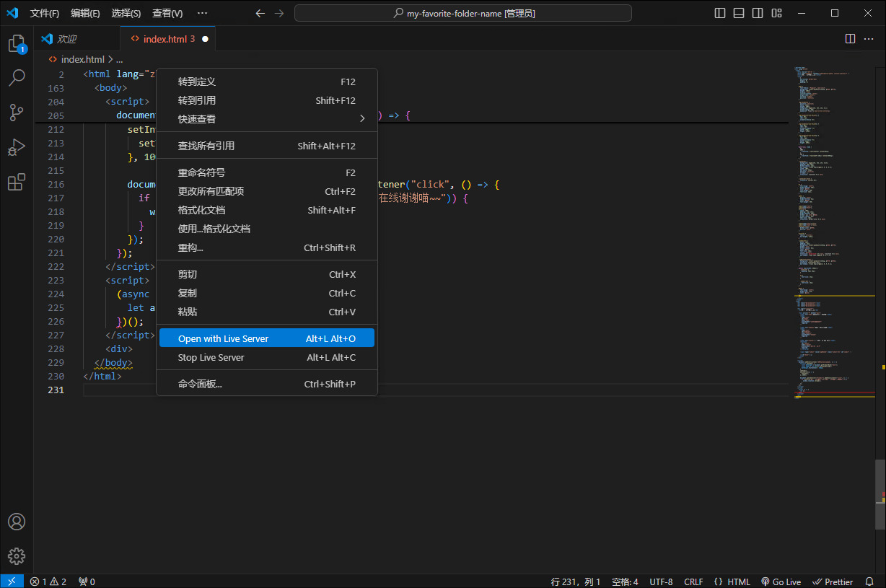This screenshot has width=886, height=588.
Task: Open the Manage gear menu
Action: point(15,556)
